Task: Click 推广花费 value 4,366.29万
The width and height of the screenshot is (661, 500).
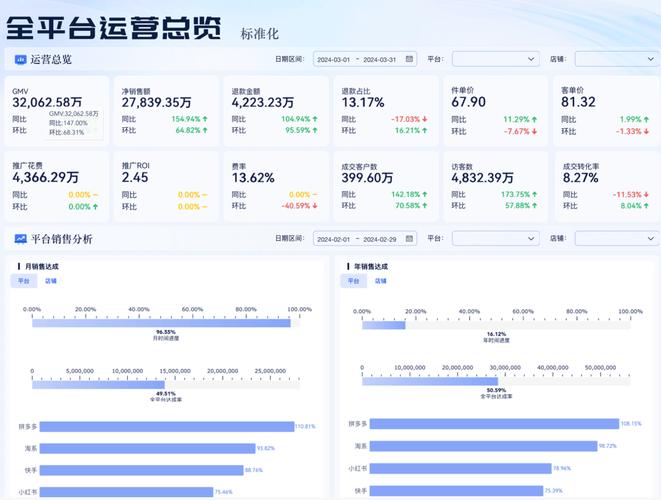Action: click(46, 177)
